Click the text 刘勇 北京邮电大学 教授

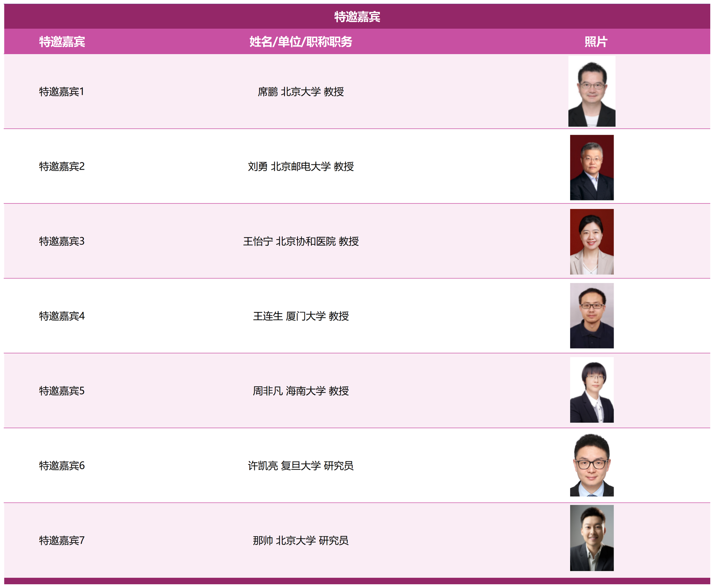click(301, 166)
